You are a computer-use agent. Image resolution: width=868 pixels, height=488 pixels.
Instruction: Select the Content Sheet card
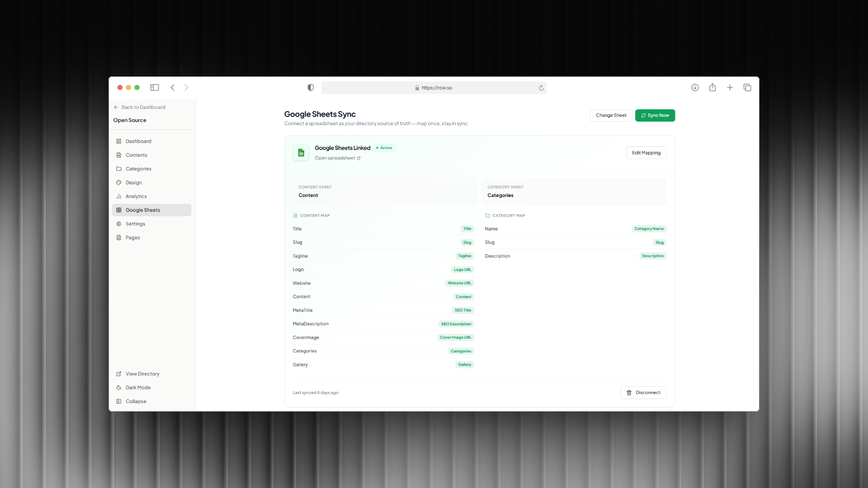(385, 192)
